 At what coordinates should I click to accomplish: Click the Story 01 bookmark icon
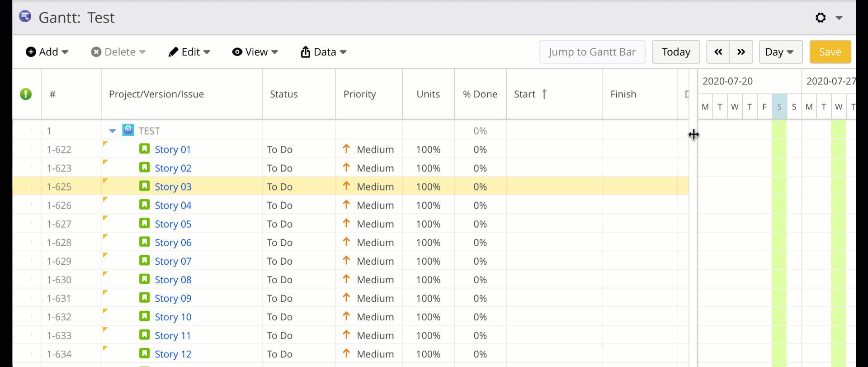coord(144,149)
